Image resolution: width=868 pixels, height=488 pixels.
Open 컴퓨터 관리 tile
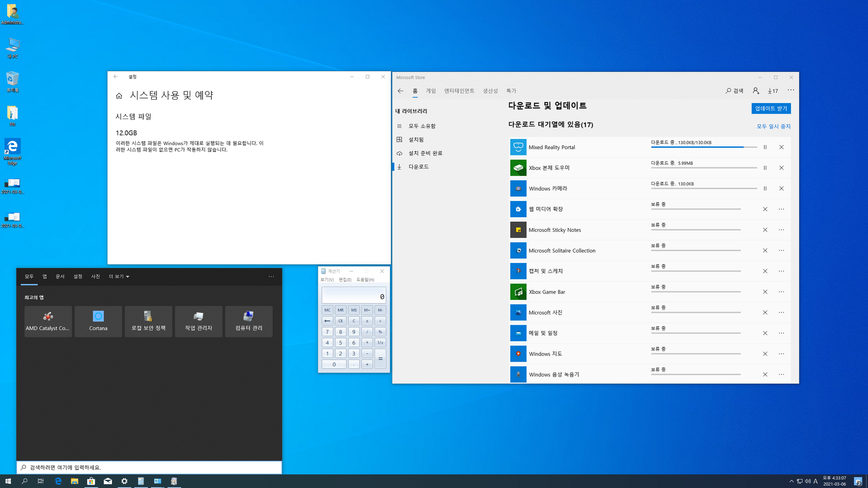[248, 321]
